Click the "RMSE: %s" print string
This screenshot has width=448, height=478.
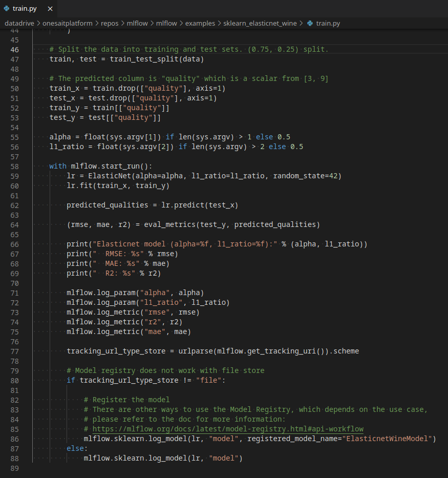pyautogui.click(x=118, y=254)
